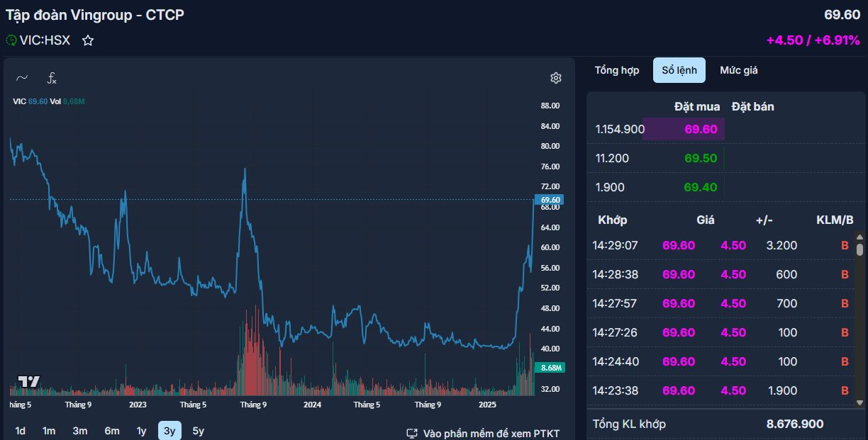868x440 pixels.
Task: Click the 69.60 price label on chart axis
Action: click(x=550, y=200)
